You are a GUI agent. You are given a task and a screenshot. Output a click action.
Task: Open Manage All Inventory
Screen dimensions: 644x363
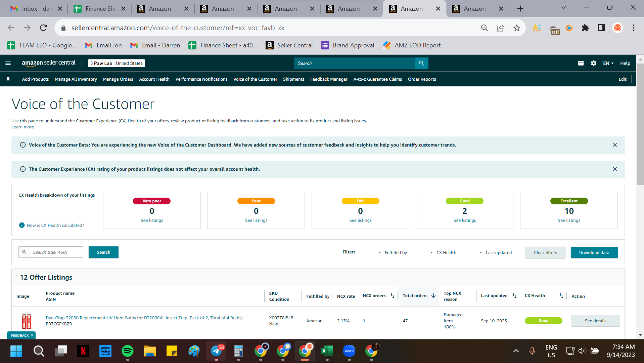(76, 79)
